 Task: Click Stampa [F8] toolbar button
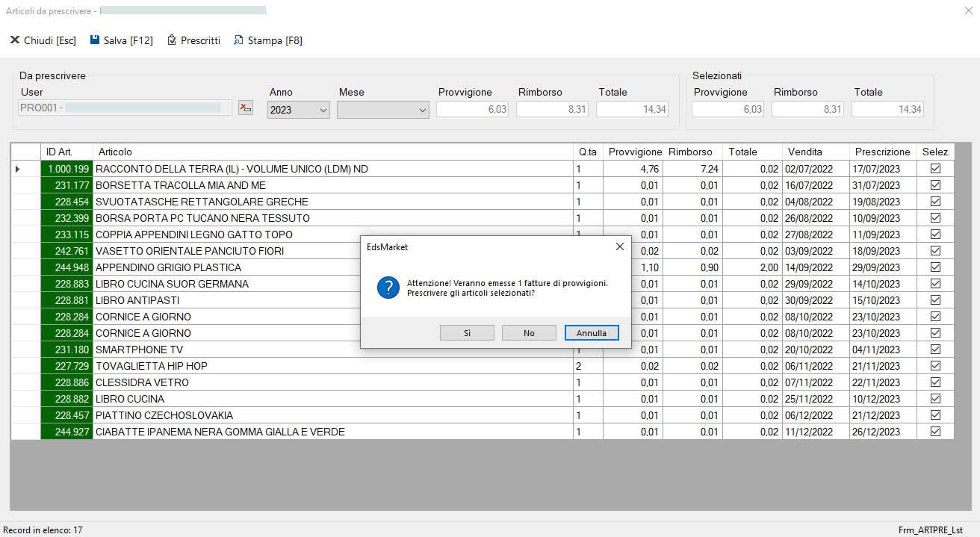268,40
